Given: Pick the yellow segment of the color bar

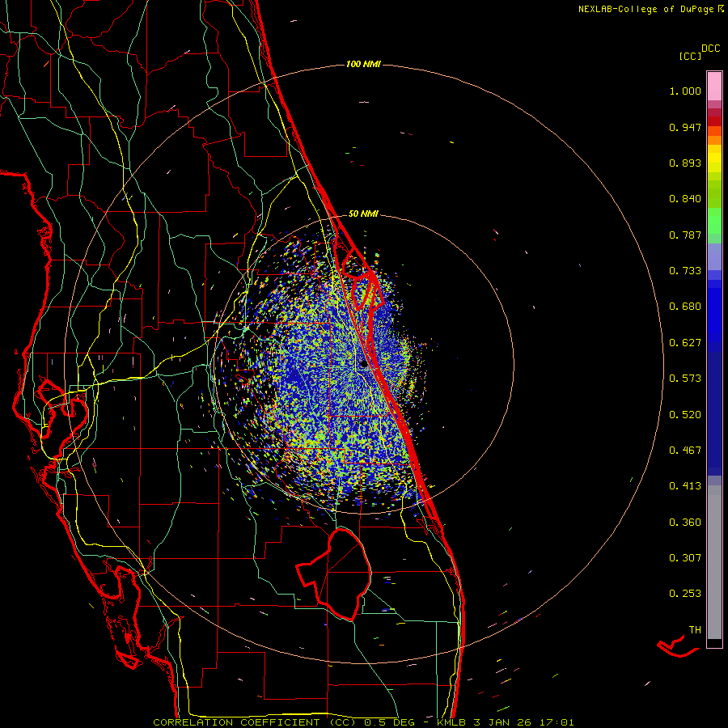Looking at the screenshot, I should coord(714,158).
